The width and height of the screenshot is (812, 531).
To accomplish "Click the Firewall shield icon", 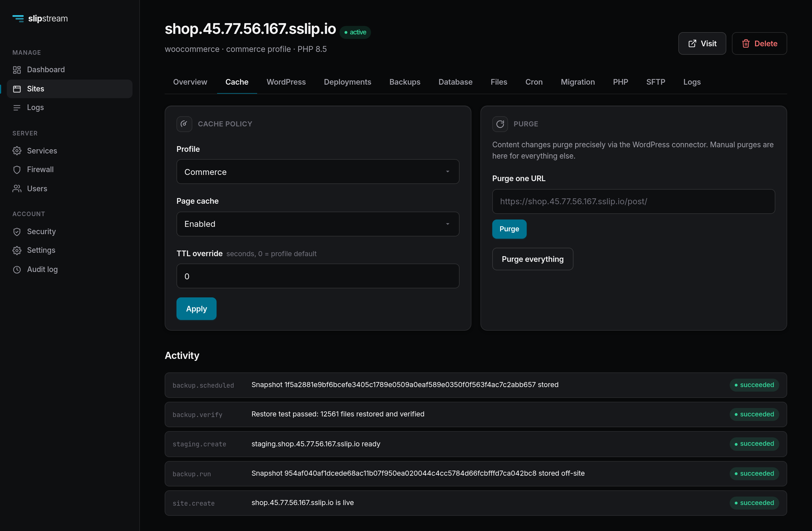I will click(17, 170).
